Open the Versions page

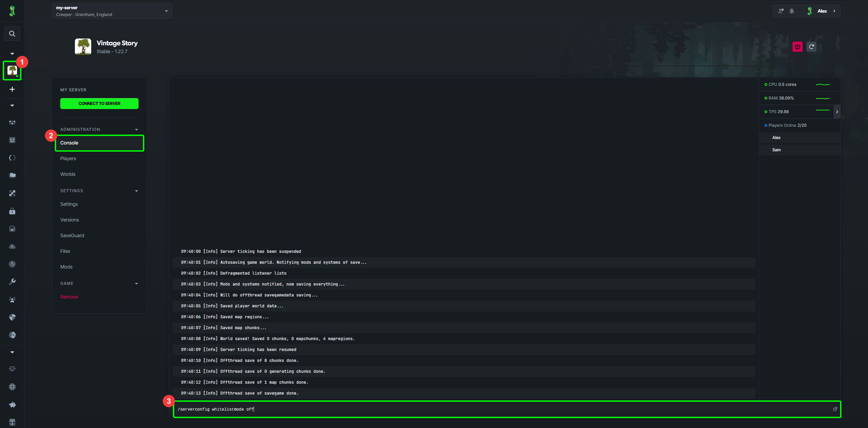69,220
